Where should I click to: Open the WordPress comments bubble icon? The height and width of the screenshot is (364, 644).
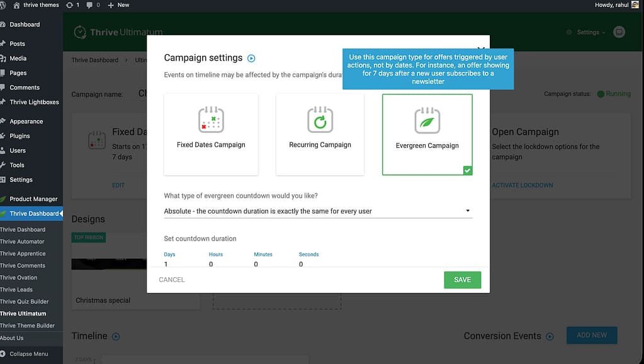pos(89,5)
